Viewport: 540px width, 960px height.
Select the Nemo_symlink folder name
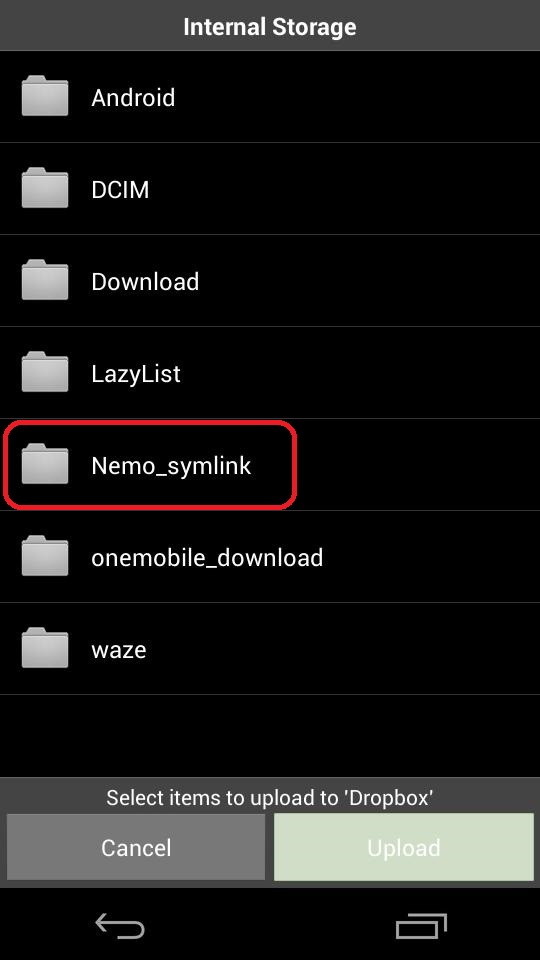pyautogui.click(x=171, y=466)
